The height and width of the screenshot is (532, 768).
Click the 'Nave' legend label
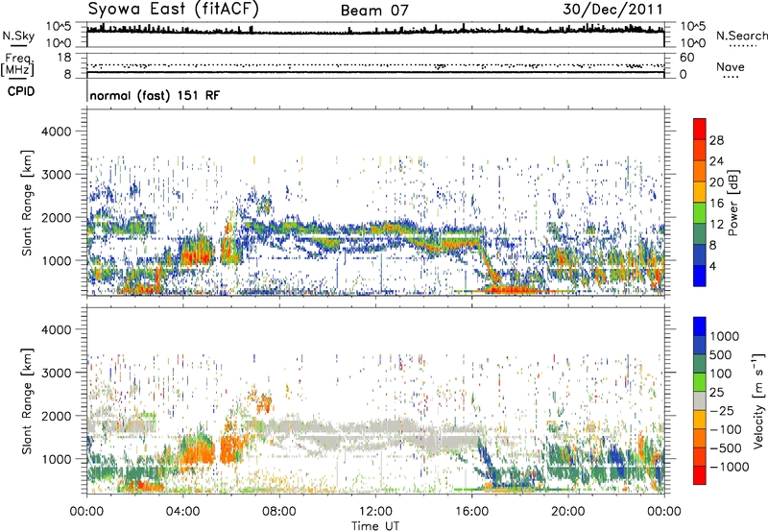pos(731,66)
